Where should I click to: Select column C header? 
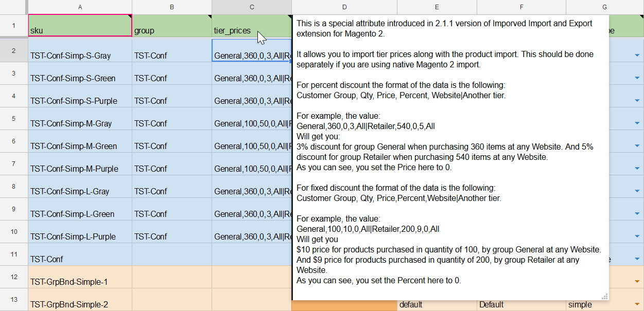click(252, 7)
